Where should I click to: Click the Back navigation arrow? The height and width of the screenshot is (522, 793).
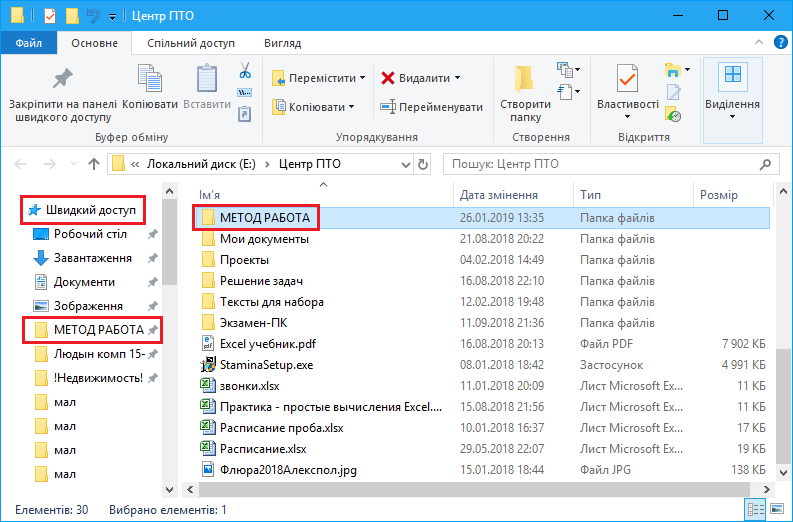[x=20, y=164]
